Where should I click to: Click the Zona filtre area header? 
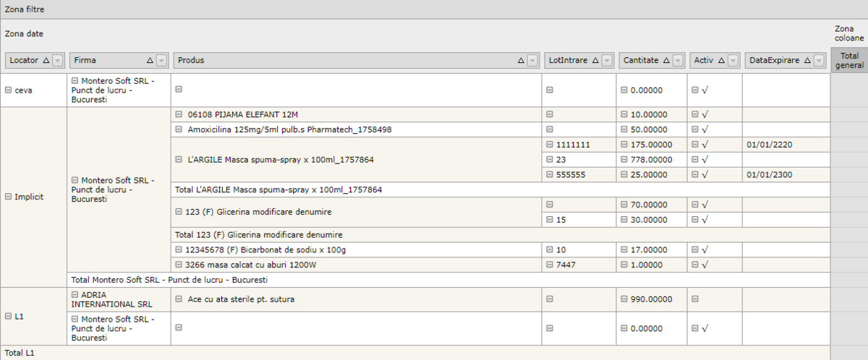[x=25, y=9]
